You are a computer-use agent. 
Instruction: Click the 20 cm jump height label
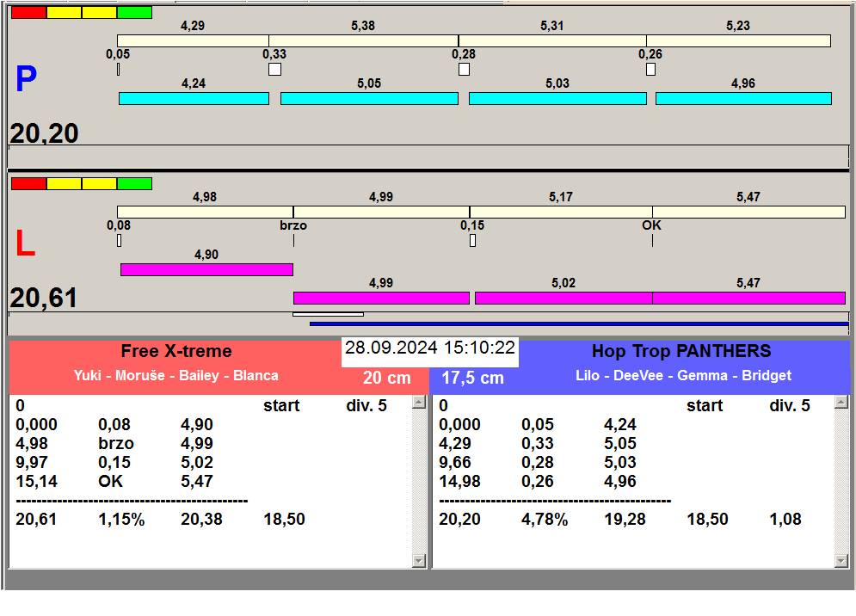tap(386, 379)
